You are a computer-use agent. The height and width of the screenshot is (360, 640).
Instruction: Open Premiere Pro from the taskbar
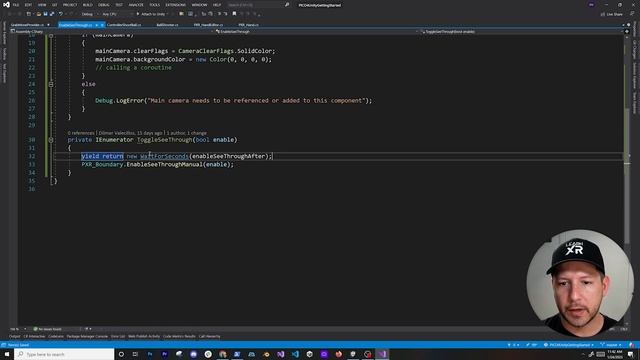tap(164, 354)
